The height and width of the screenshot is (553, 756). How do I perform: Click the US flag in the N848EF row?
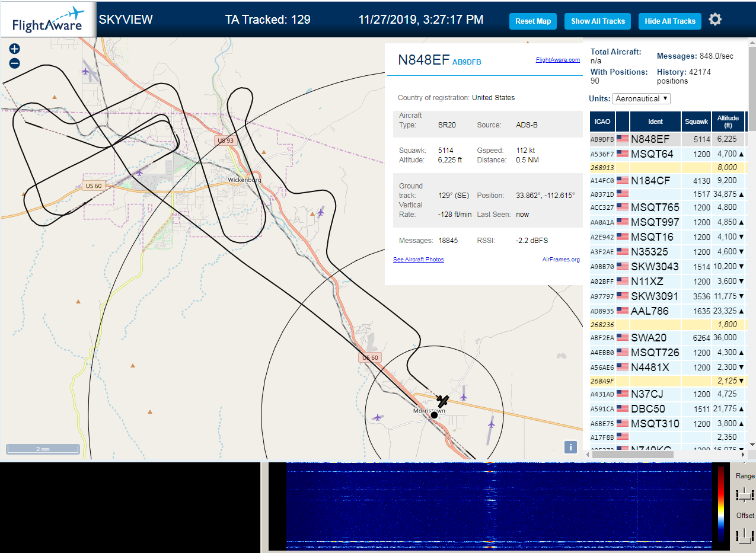click(x=623, y=139)
